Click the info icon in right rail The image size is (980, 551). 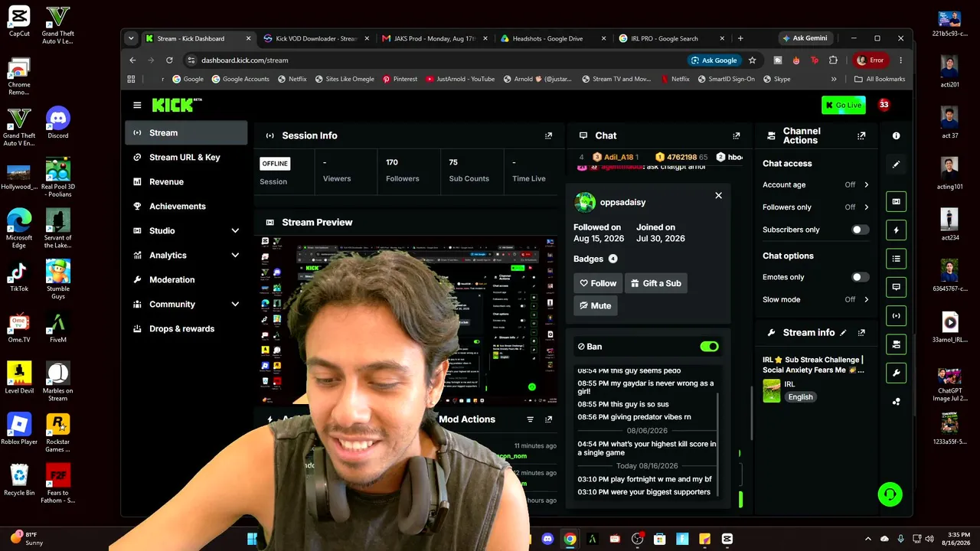click(x=896, y=135)
